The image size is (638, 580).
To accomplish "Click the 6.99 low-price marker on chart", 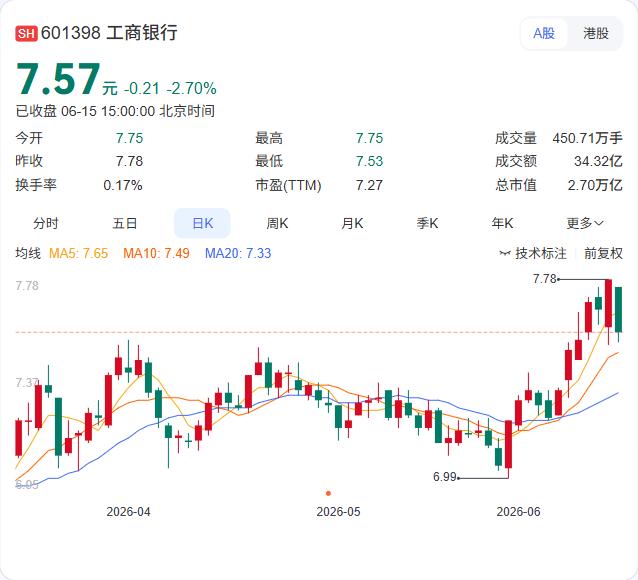I will [x=445, y=477].
